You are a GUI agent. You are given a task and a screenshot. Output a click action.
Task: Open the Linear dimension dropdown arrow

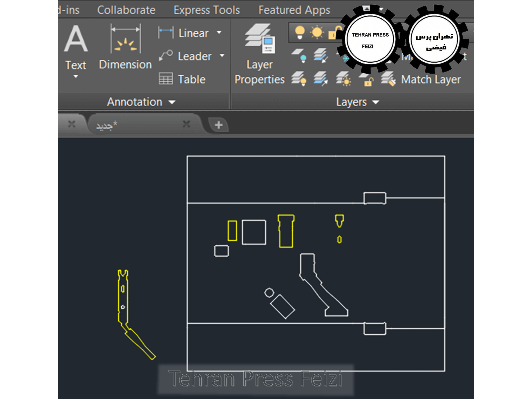point(219,32)
